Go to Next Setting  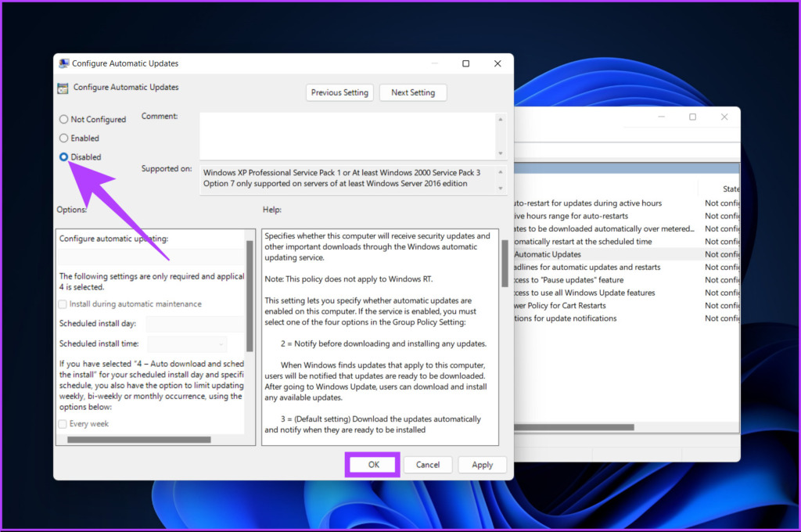point(413,92)
